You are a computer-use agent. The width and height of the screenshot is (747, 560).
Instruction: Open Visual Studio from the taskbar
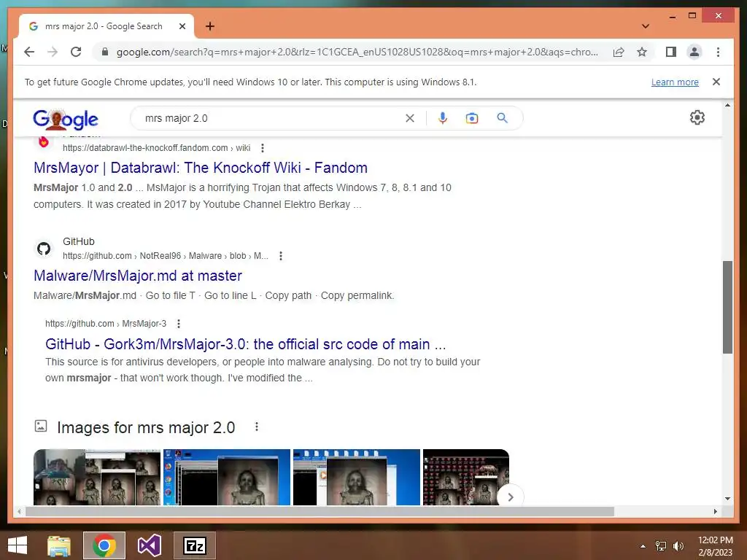tap(150, 545)
